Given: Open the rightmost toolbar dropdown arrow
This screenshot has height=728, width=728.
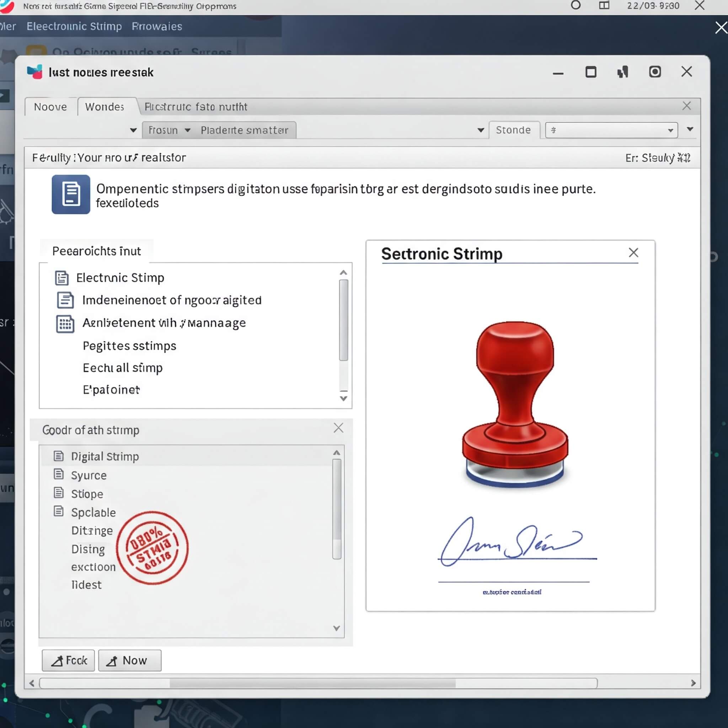Looking at the screenshot, I should pyautogui.click(x=690, y=130).
